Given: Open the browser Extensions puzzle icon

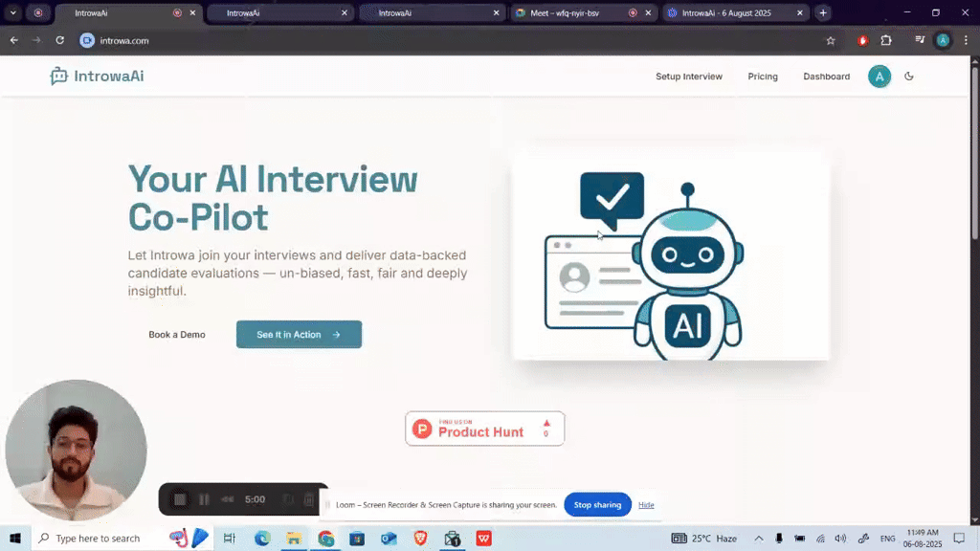Looking at the screenshot, I should [x=885, y=40].
